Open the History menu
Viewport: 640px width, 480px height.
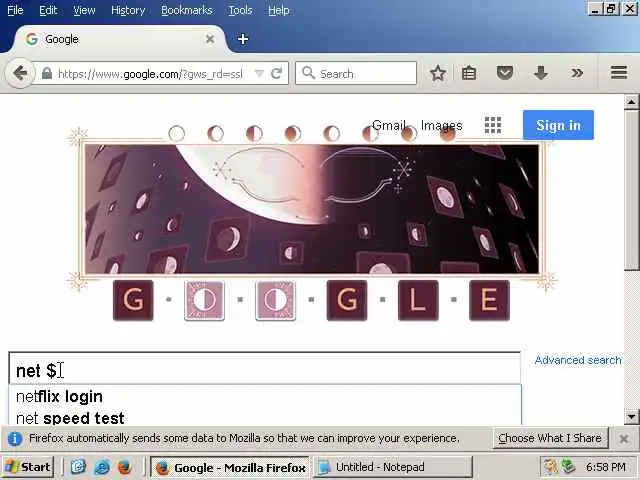point(128,10)
